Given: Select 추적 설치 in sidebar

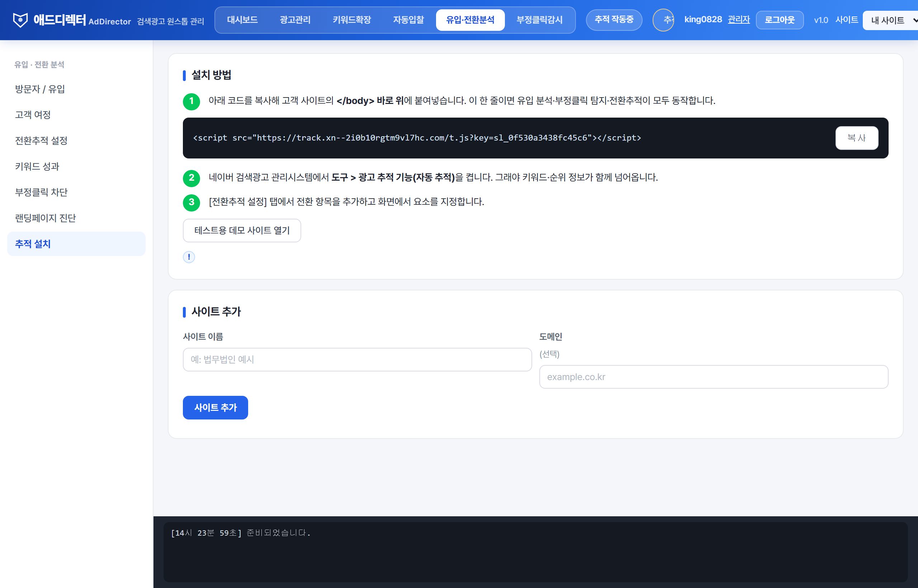Looking at the screenshot, I should (x=76, y=244).
